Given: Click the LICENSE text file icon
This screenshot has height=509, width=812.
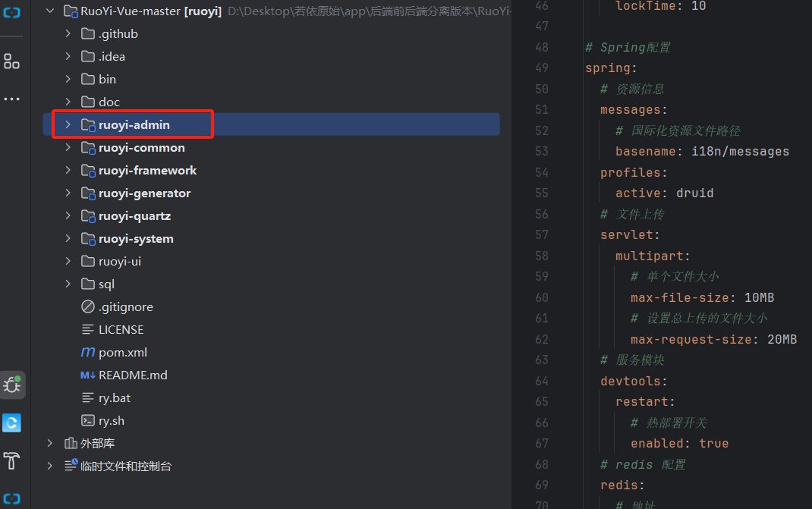Looking at the screenshot, I should coord(88,329).
